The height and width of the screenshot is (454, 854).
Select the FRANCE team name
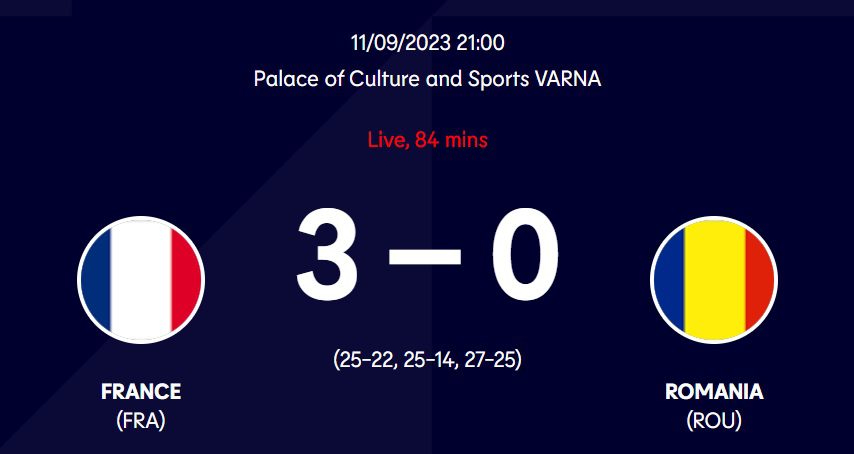pos(141,391)
